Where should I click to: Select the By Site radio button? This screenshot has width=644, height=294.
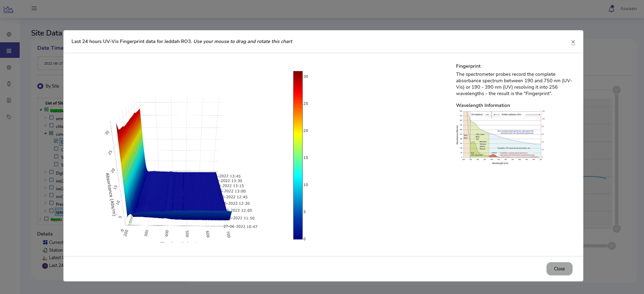coord(40,86)
